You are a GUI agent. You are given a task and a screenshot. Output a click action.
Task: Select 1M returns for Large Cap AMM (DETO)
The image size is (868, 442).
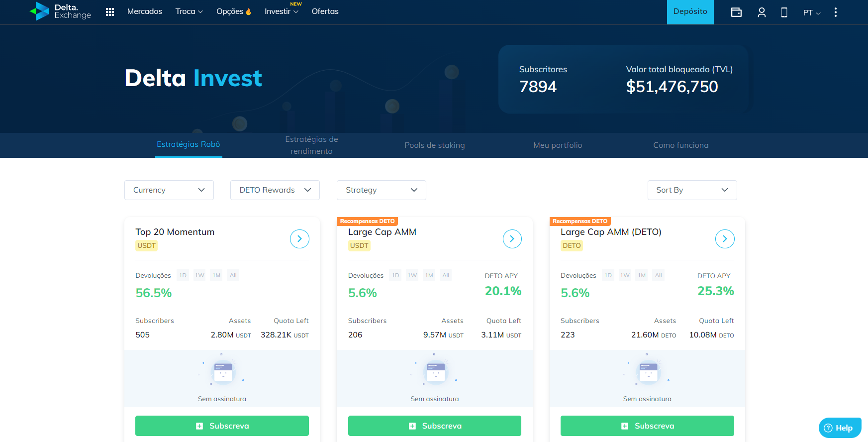click(x=642, y=275)
